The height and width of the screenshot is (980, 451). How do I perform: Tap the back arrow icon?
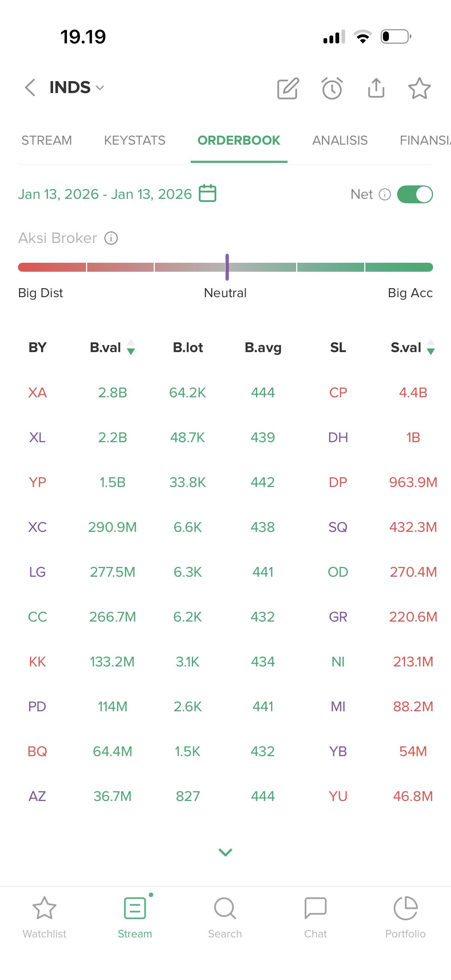point(30,87)
